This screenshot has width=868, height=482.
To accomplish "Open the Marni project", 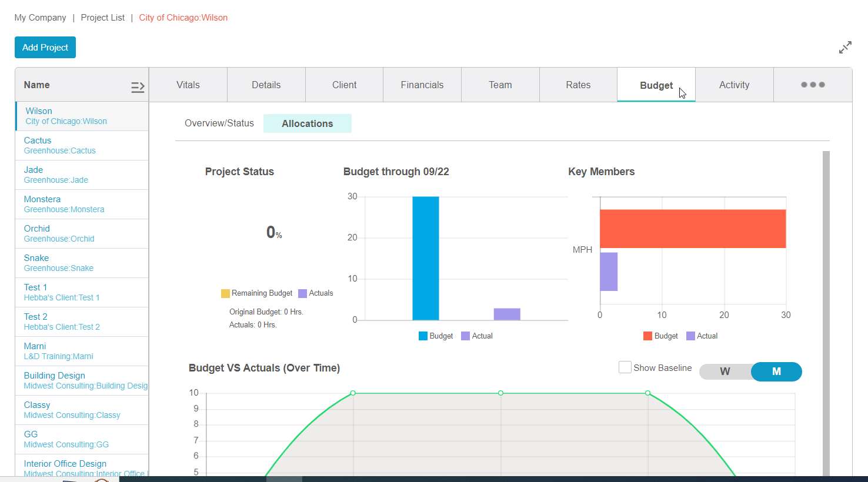I will tap(82, 351).
